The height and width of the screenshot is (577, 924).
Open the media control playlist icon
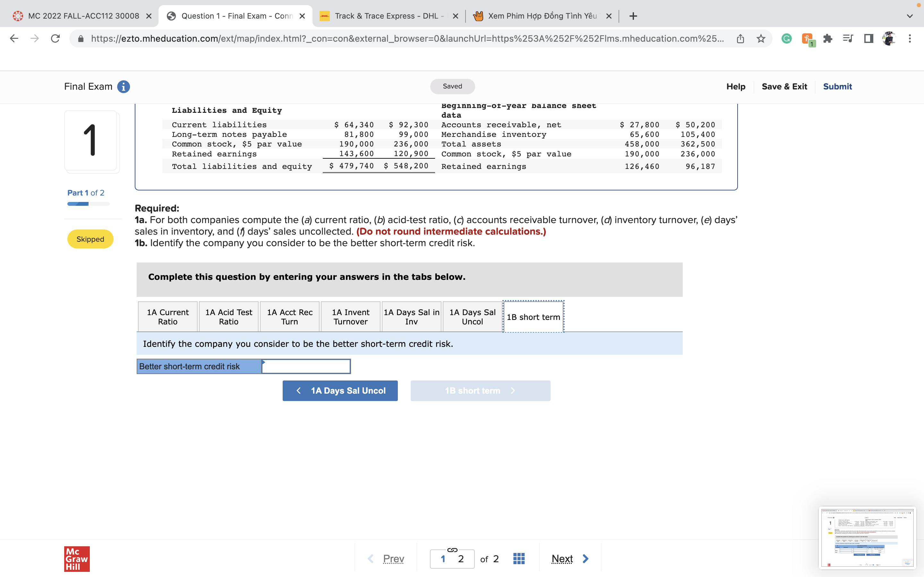[x=848, y=38]
